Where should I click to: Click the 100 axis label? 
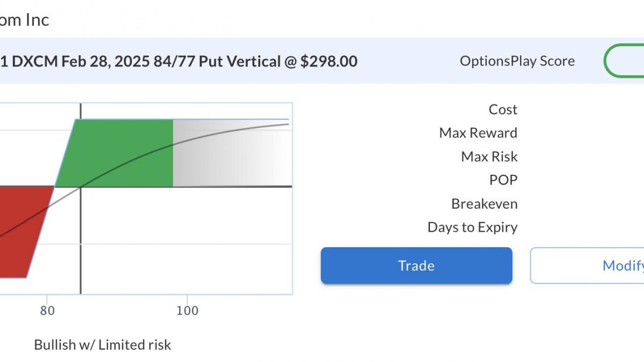[187, 311]
